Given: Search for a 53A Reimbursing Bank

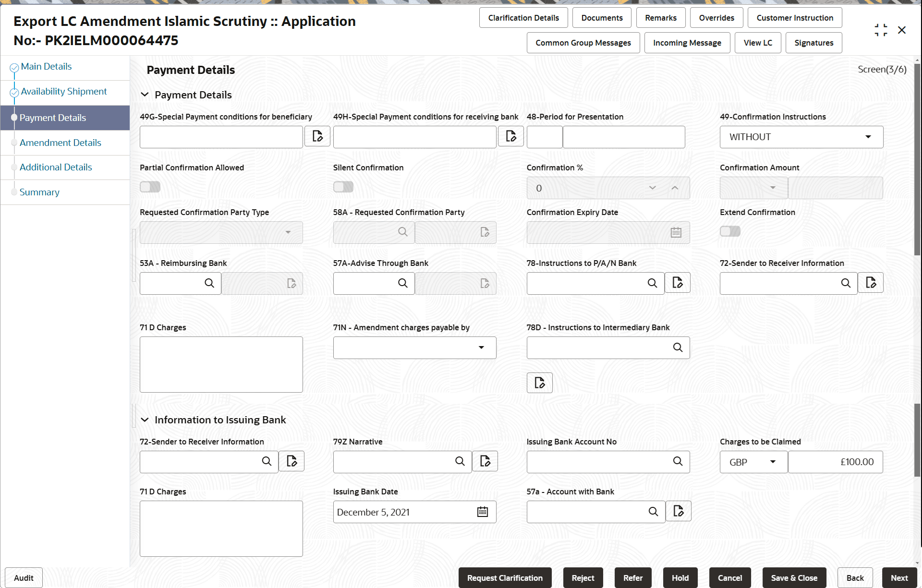Looking at the screenshot, I should [x=209, y=283].
